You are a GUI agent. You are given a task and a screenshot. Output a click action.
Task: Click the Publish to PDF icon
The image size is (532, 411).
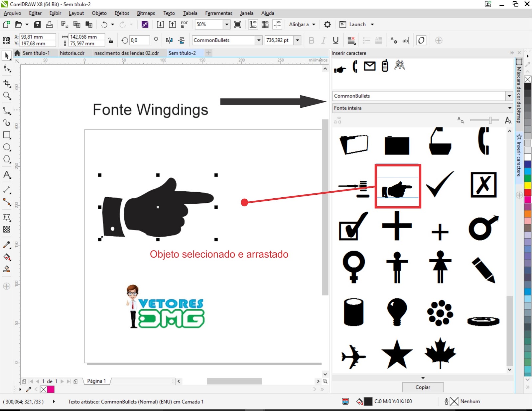(x=184, y=24)
